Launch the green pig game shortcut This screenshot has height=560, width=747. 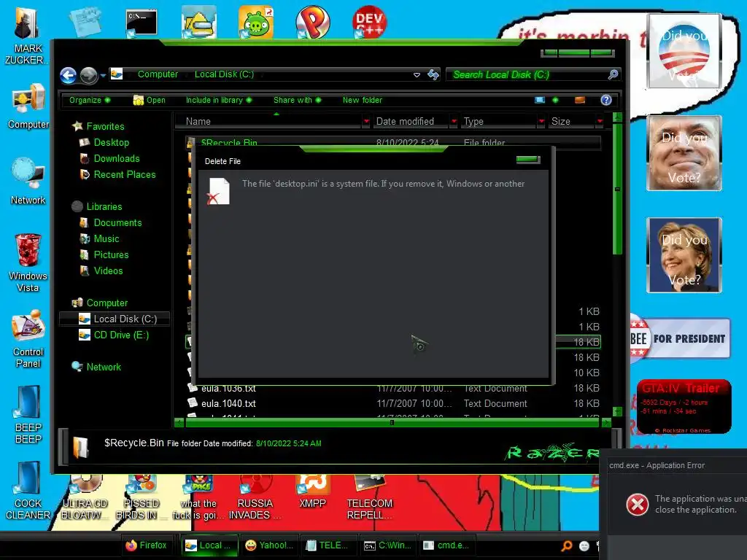(256, 22)
